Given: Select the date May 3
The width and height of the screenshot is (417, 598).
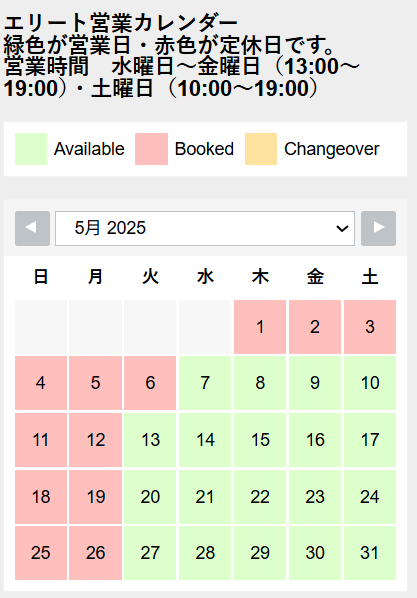Looking at the screenshot, I should pos(370,327).
